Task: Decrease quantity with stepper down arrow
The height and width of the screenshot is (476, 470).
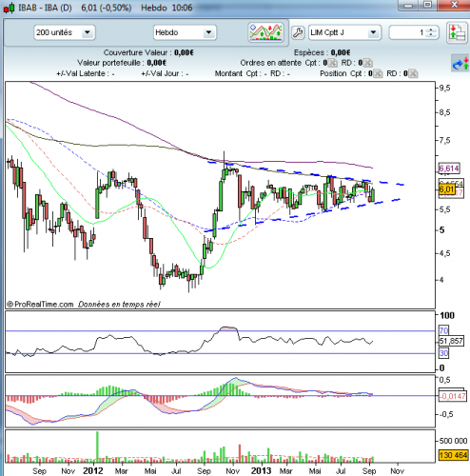Action: [431, 35]
